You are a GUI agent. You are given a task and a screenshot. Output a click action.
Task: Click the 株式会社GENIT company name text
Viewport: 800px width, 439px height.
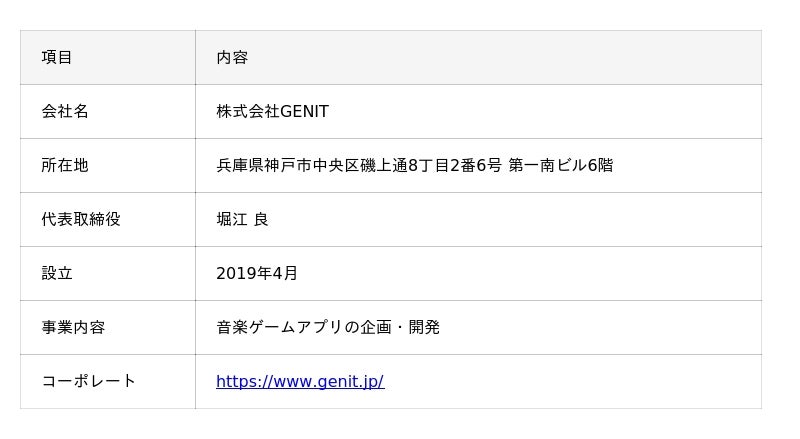pyautogui.click(x=272, y=111)
